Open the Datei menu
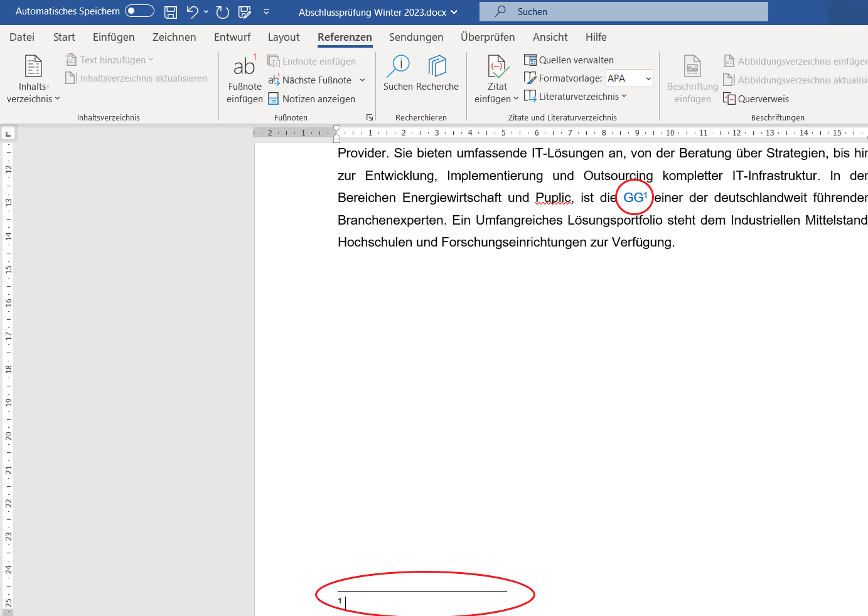Screen dimensions: 868x616 pyautogui.click(x=22, y=37)
